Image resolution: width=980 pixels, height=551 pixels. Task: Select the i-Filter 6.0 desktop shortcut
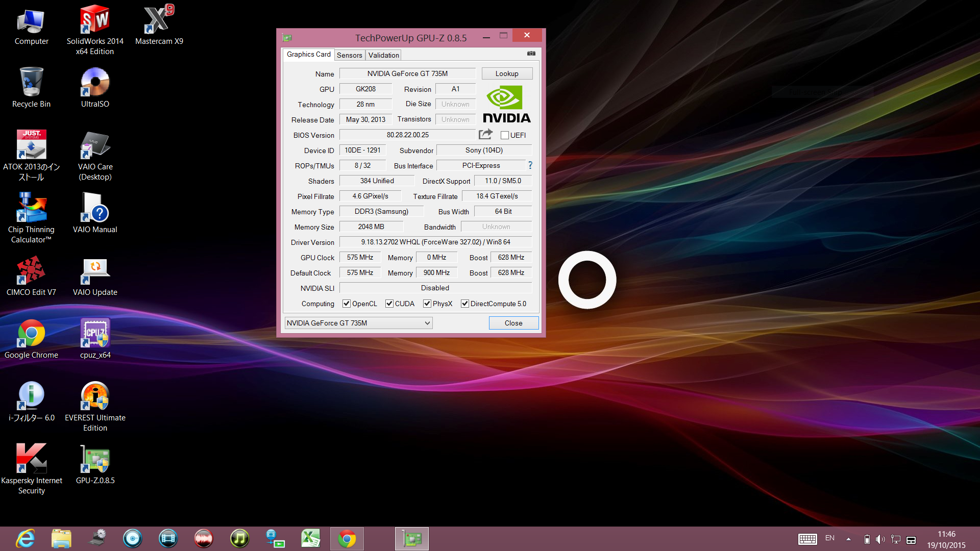31,402
